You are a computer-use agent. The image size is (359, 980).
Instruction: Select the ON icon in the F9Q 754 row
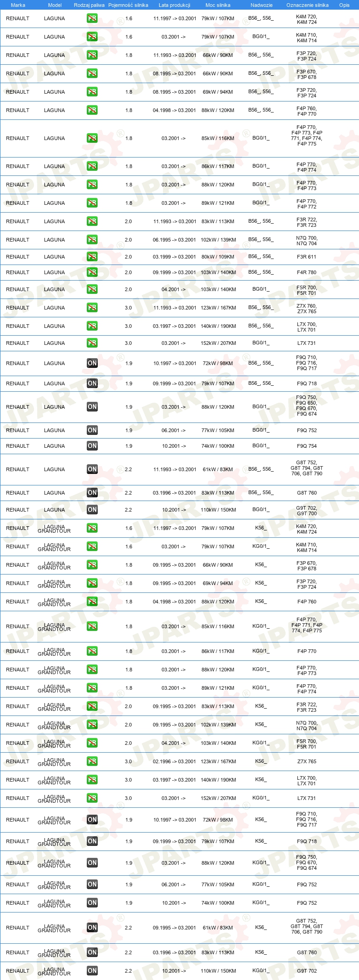(x=92, y=446)
